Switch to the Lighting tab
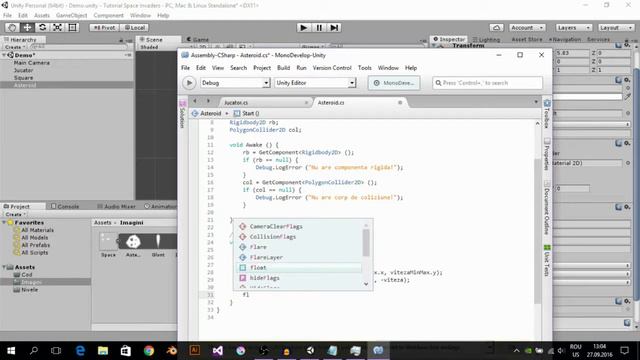 486,40
